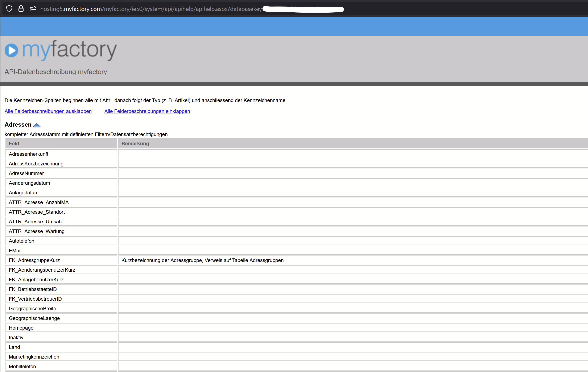Click the Bemerkung column header
Viewport: 588px width, 372px height.
(x=135, y=143)
